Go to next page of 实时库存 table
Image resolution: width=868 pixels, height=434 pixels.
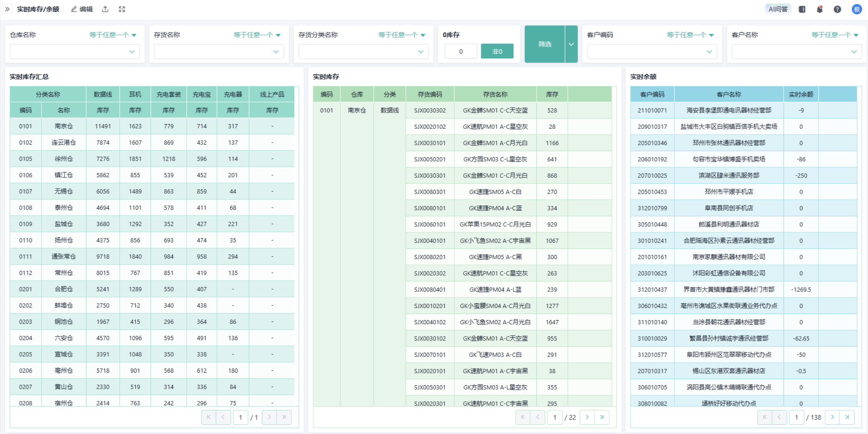pyautogui.click(x=587, y=417)
